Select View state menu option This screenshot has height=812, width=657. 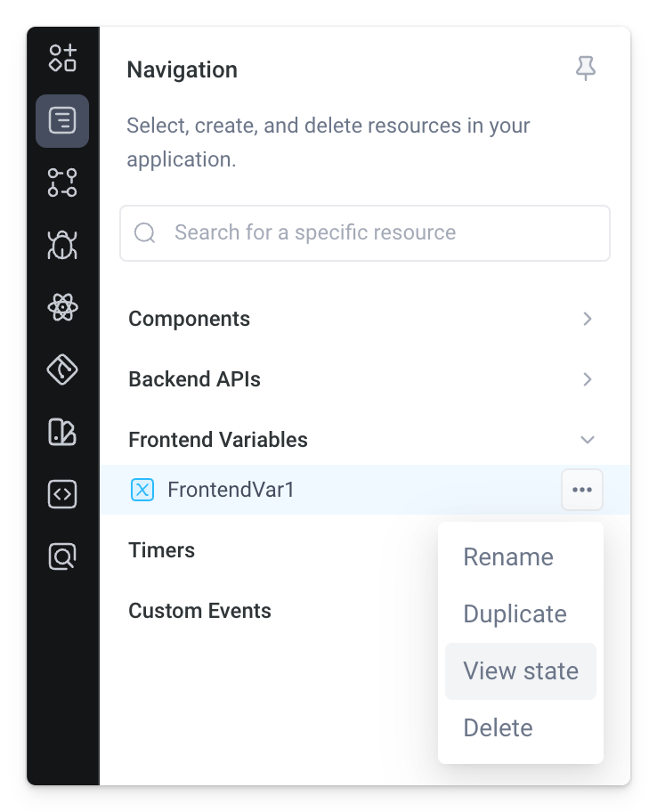coord(521,671)
